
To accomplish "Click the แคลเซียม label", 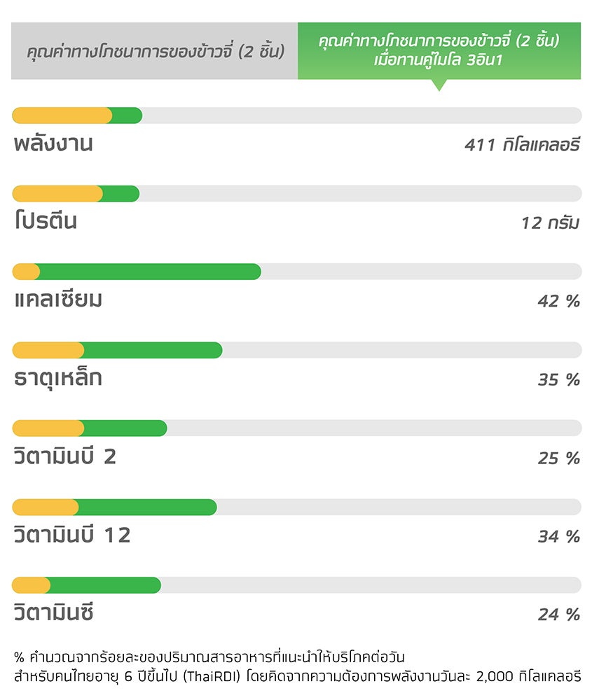I will point(58,300).
